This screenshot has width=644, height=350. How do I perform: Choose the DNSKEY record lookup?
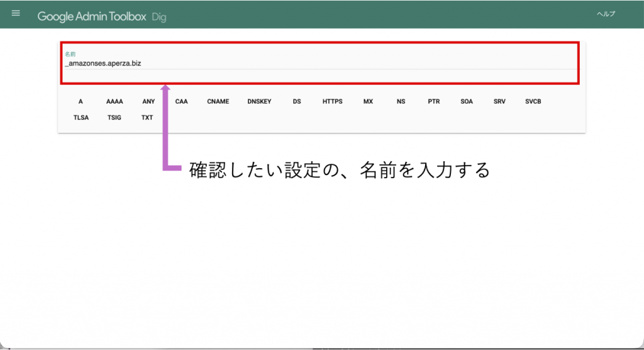click(x=259, y=101)
